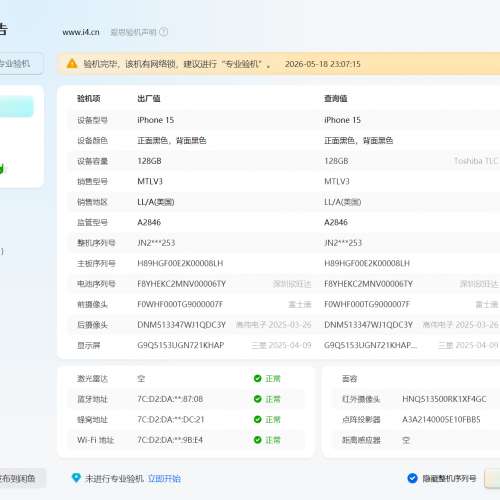Click the 设备颜色 row label
500x500 pixels.
[92, 140]
